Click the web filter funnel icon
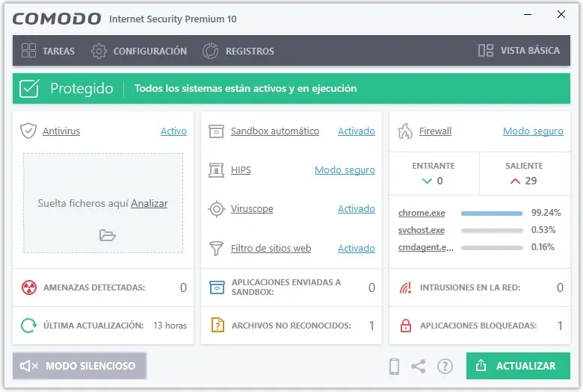The image size is (583, 392). (217, 248)
